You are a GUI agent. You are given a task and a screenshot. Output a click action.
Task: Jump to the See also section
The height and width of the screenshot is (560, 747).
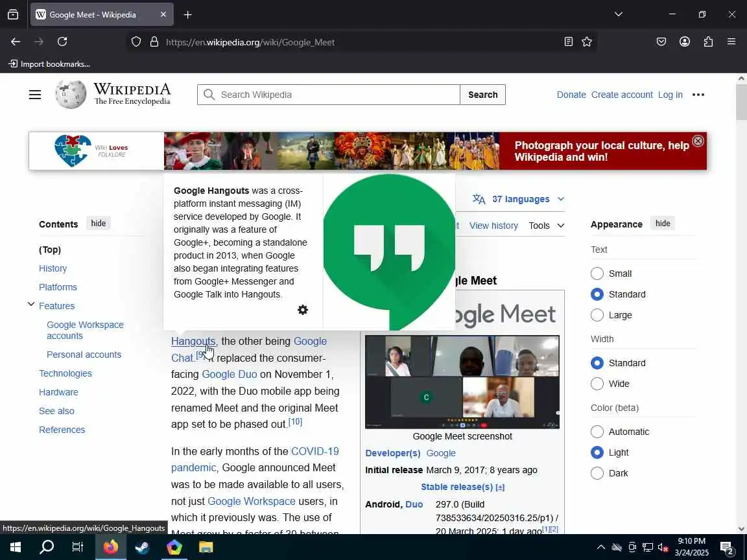(x=56, y=411)
